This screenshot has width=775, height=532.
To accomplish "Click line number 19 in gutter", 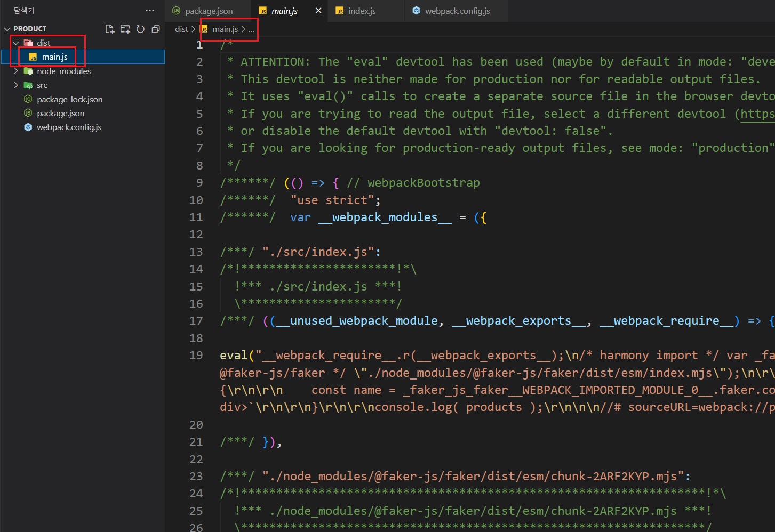I will [196, 356].
